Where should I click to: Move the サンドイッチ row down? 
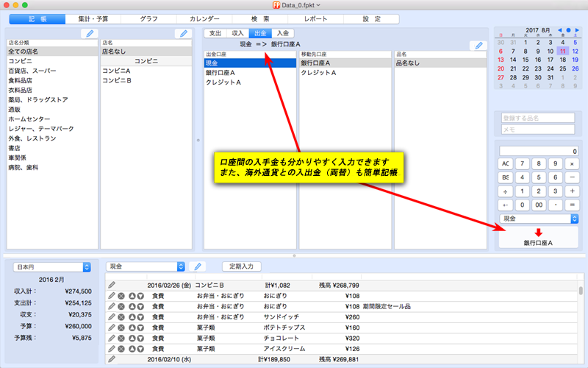point(140,317)
